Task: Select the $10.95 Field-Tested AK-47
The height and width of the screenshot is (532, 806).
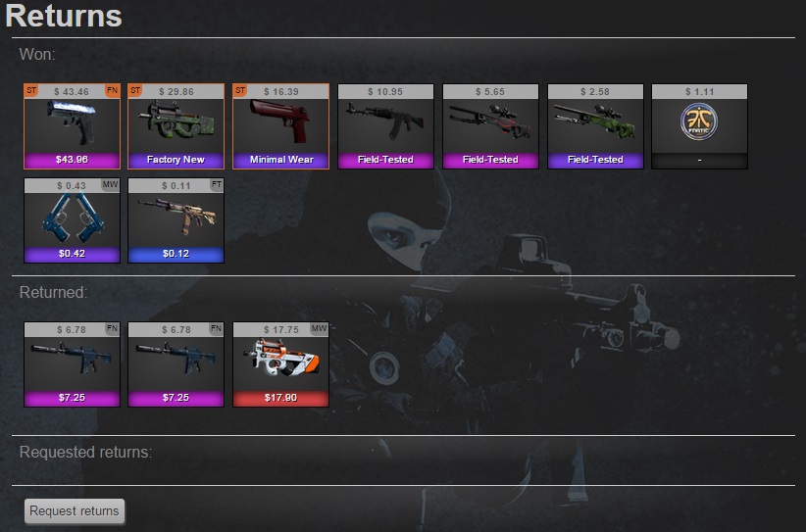Action: point(385,126)
